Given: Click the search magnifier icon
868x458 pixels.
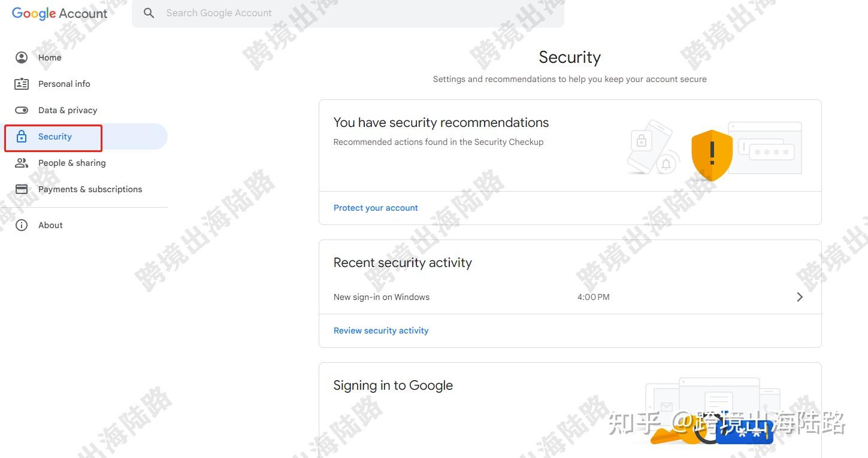Looking at the screenshot, I should click(x=149, y=13).
